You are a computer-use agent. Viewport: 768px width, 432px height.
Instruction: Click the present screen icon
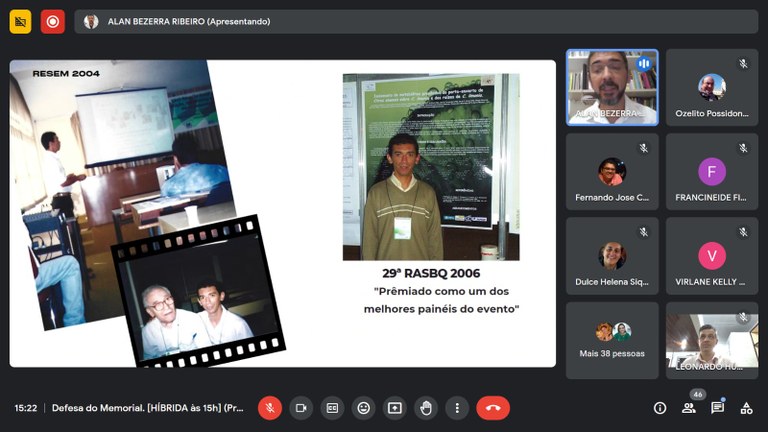coord(395,408)
